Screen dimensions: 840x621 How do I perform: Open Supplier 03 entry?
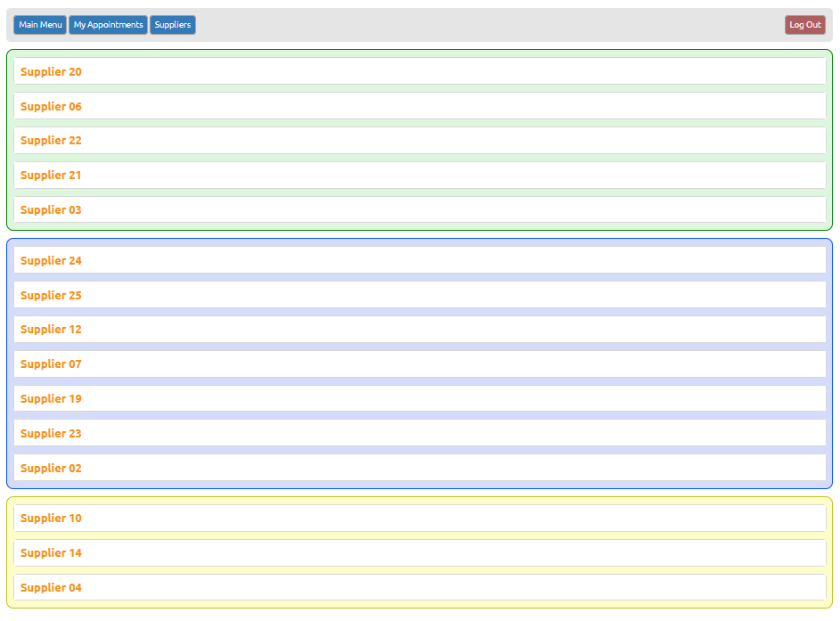tap(420, 209)
